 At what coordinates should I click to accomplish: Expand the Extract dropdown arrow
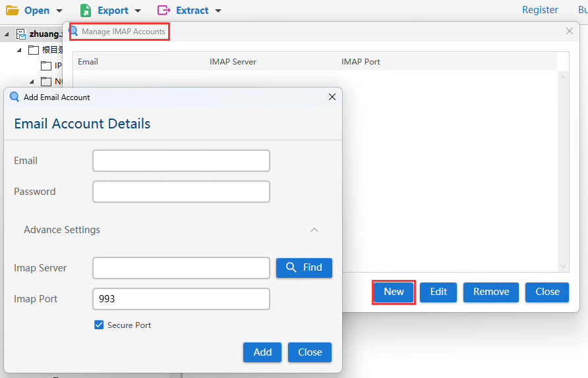(218, 11)
